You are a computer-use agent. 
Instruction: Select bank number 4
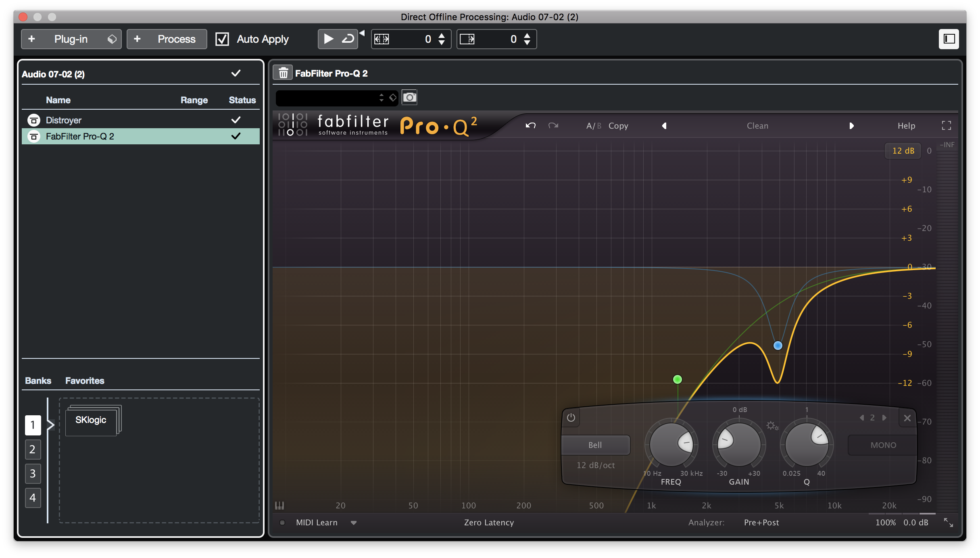coord(33,498)
